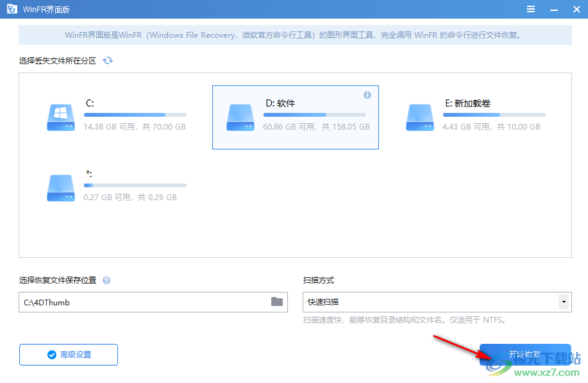Open 高级设置 advanced settings

click(68, 354)
